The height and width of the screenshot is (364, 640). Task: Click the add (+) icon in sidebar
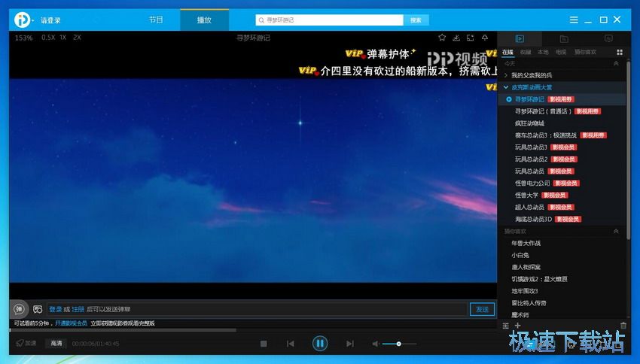tap(517, 326)
